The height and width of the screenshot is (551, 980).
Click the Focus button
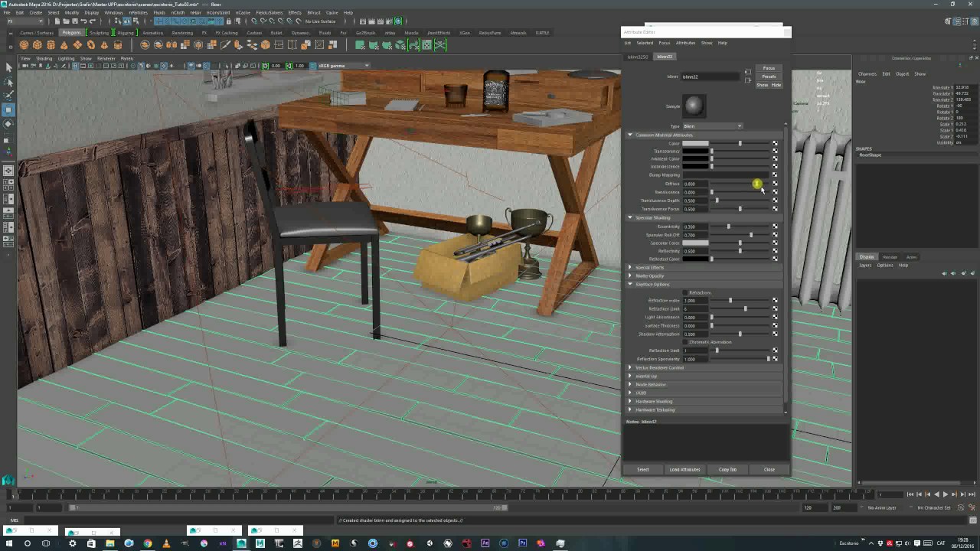tap(769, 68)
